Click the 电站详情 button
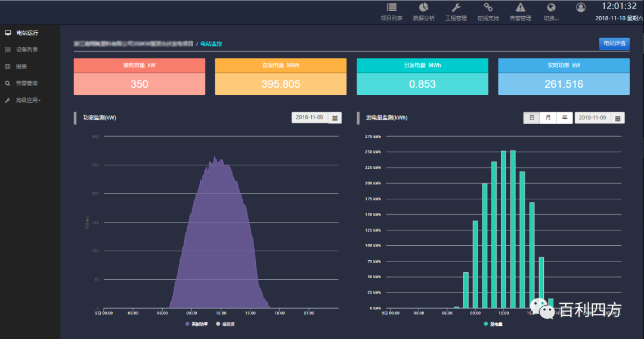644x339 pixels. (614, 44)
